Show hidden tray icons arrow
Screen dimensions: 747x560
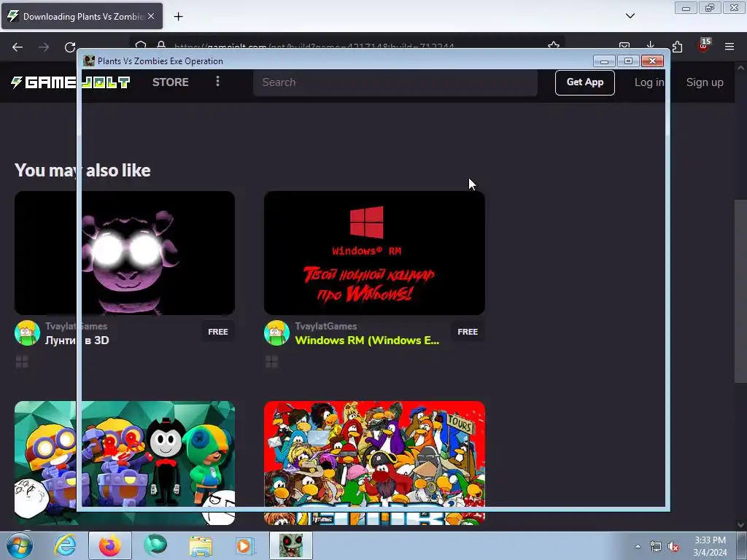[638, 546]
